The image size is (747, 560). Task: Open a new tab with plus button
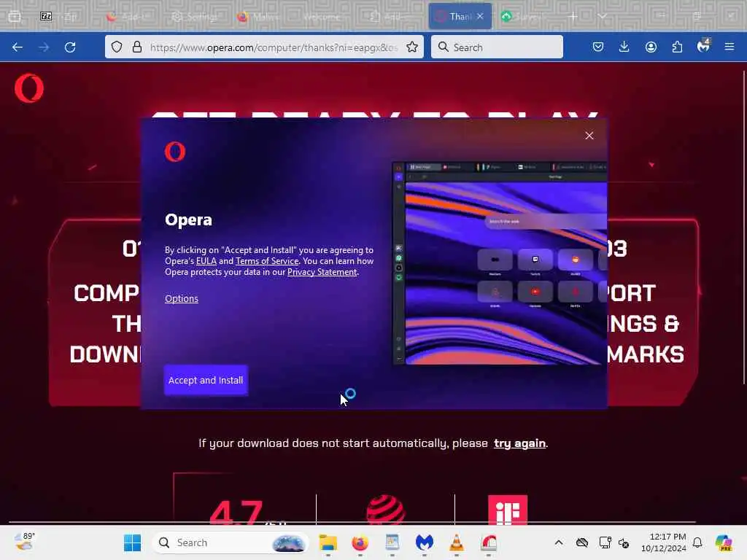click(573, 17)
